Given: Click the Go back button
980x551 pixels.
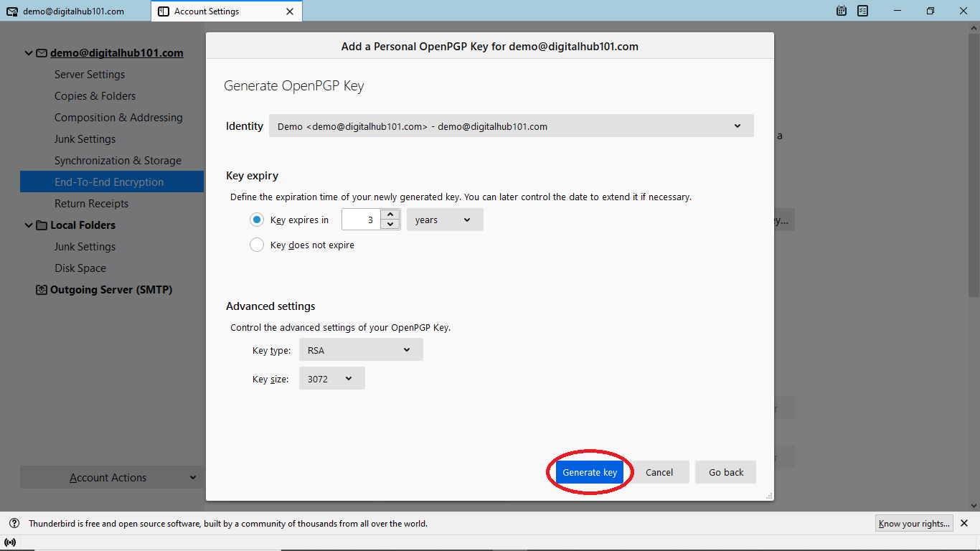Looking at the screenshot, I should 726,472.
